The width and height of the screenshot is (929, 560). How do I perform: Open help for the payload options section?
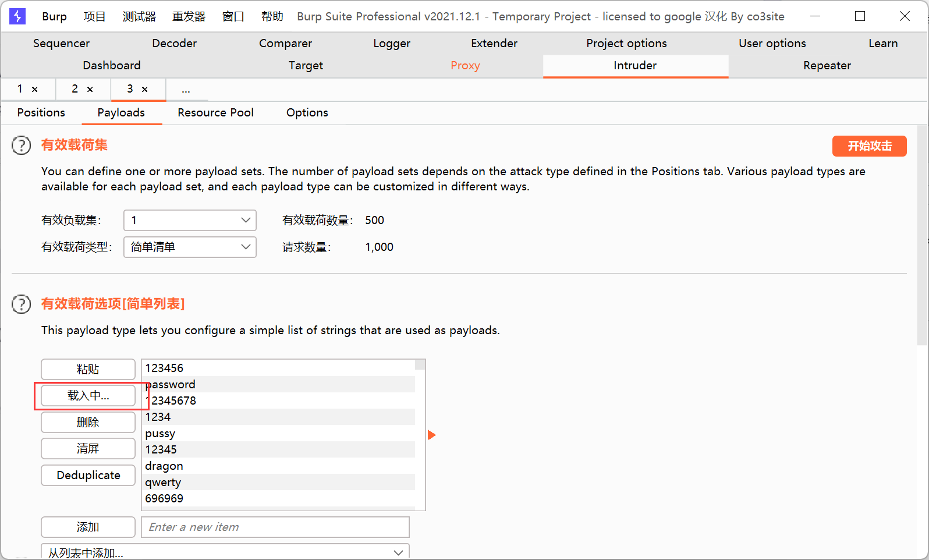click(22, 304)
